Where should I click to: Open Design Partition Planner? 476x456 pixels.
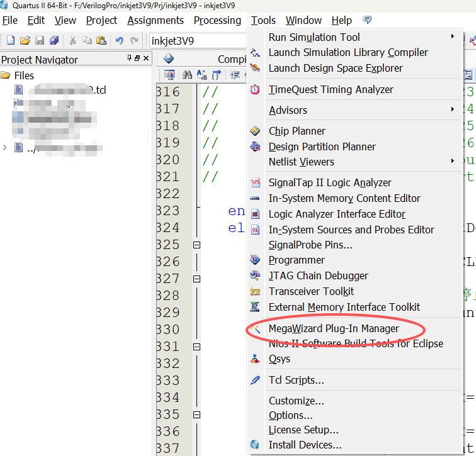pos(322,147)
